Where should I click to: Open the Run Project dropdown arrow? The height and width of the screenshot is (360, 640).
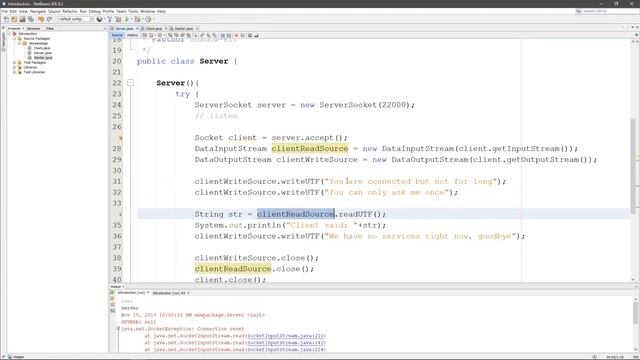(x=131, y=19)
